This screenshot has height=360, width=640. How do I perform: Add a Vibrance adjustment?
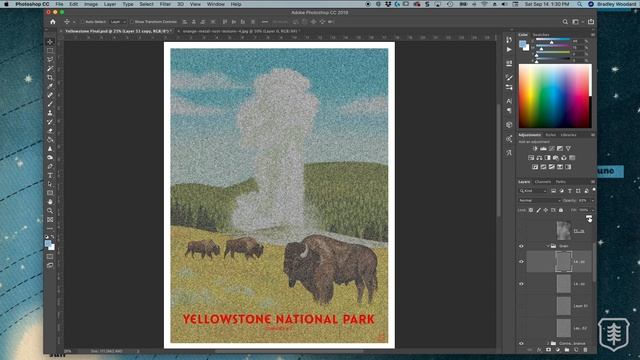coord(568,149)
